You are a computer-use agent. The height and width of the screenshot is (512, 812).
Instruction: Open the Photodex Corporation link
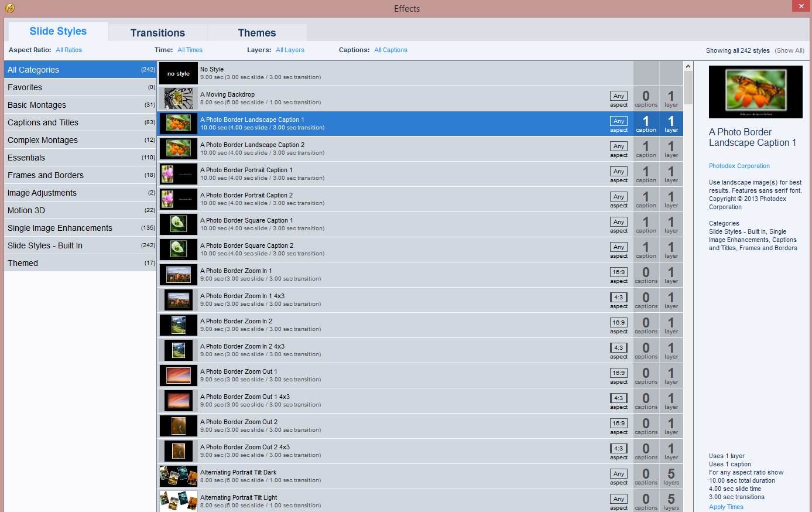(x=739, y=166)
